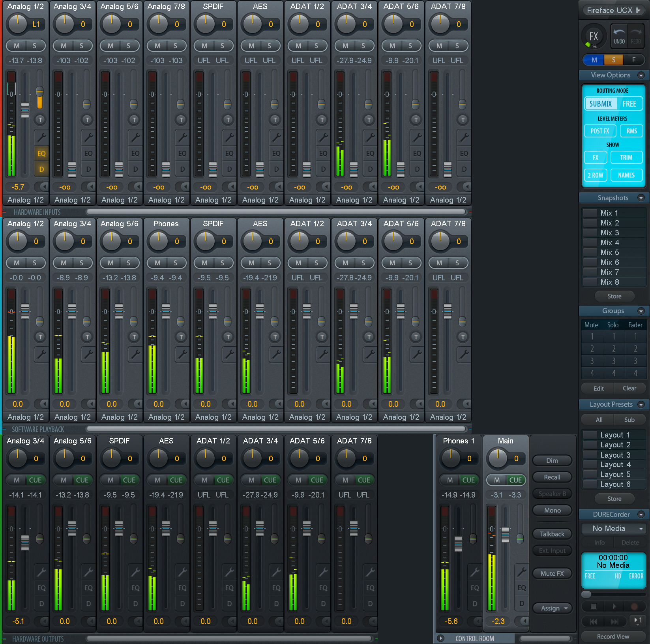The image size is (650, 644).
Task: Solo the SPDIF hardware input channel
Action: [x=222, y=46]
